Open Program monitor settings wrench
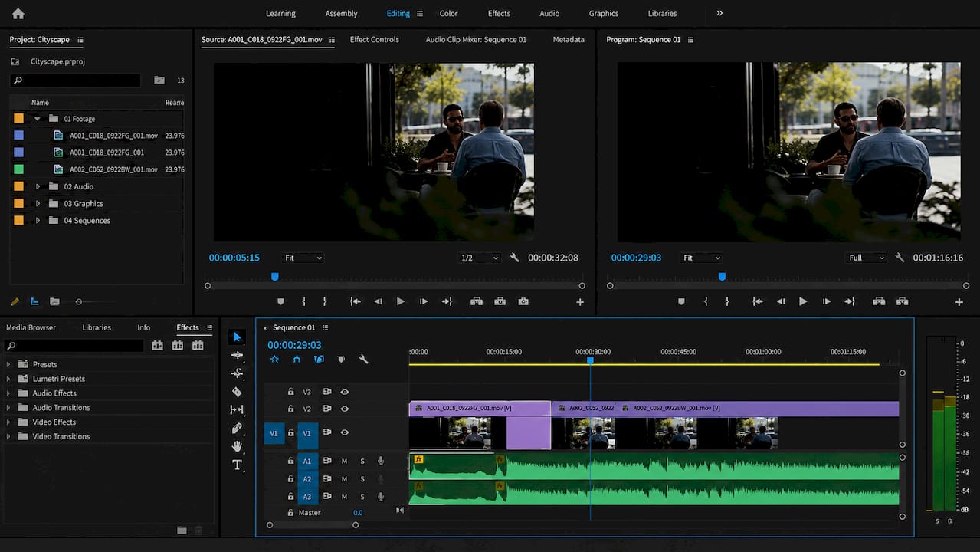Screen dimensions: 980x552 point(900,258)
